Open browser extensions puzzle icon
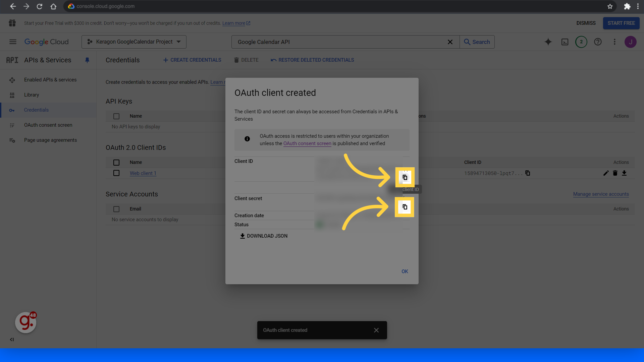The height and width of the screenshot is (362, 644). [627, 6]
